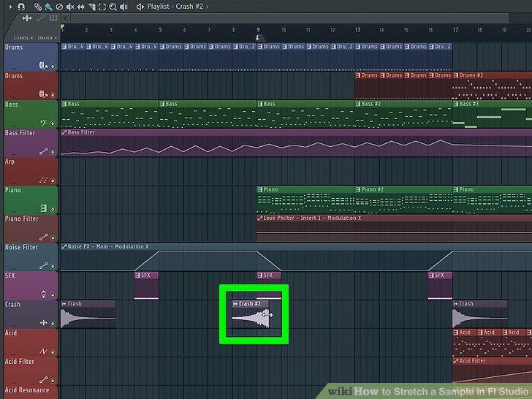532x399 pixels.
Task: Click the waveform icon on Crash track
Action: coord(43,322)
